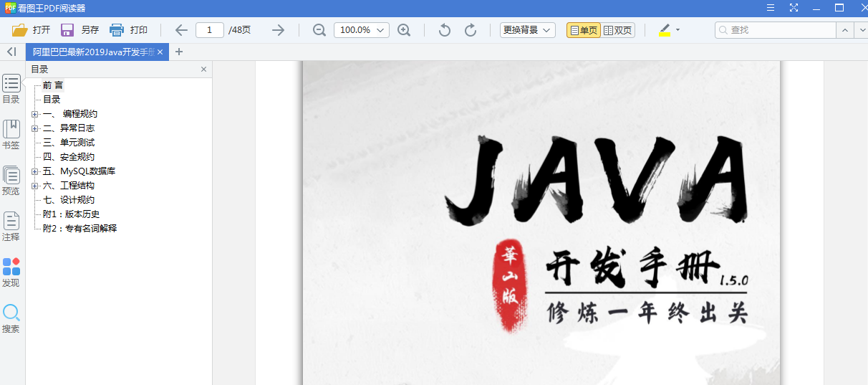Jump to the 目录 outline entry
868x385 pixels.
(52, 100)
